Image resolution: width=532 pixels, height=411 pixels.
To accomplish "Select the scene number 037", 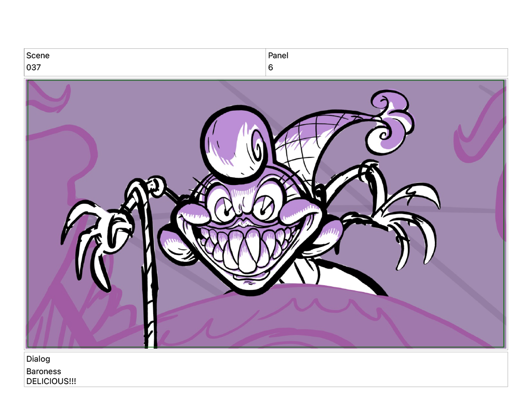I will [x=33, y=68].
